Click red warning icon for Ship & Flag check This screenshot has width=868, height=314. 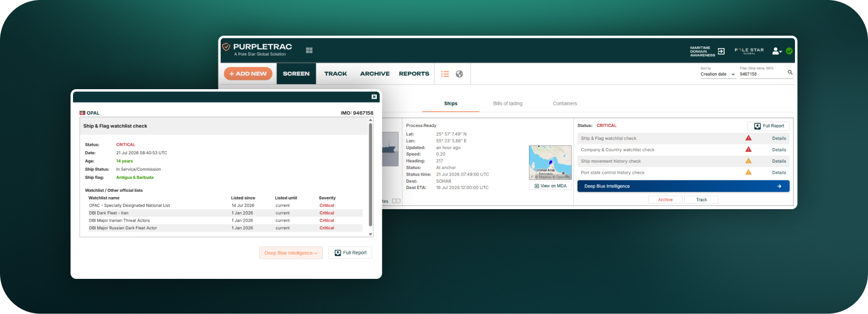pos(748,138)
